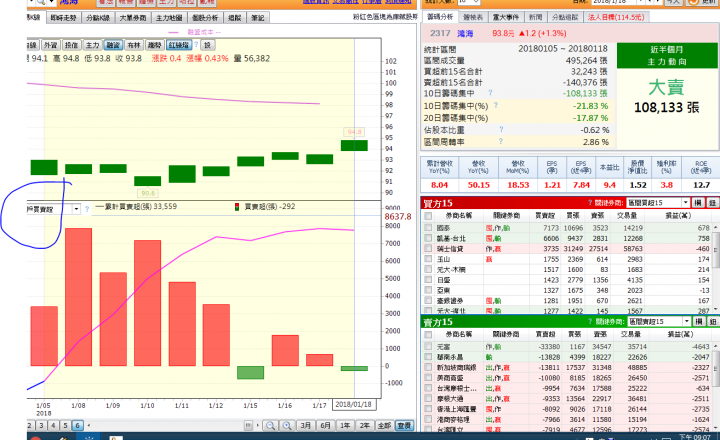
Task: Open the 大量券商 tab
Action: pyautogui.click(x=133, y=17)
